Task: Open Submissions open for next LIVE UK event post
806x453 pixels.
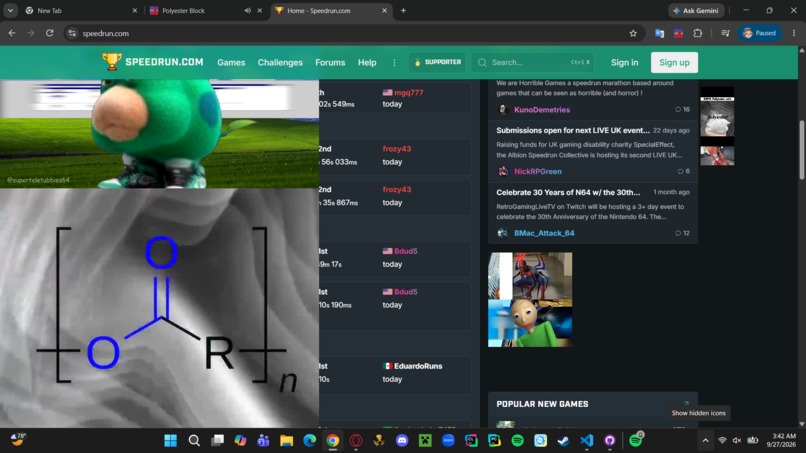Action: (573, 131)
